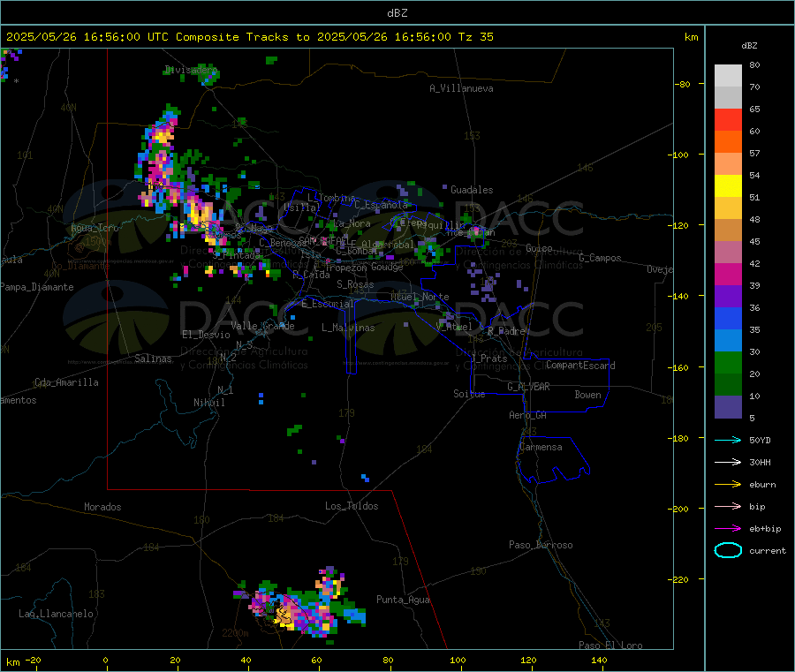Image resolution: width=795 pixels, height=672 pixels.
Task: Click the southern storm cell near Punta_Agua
Action: (300, 605)
